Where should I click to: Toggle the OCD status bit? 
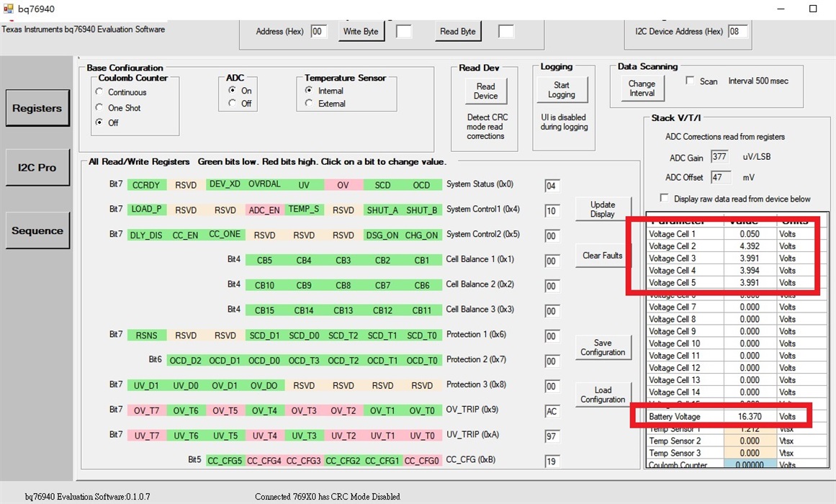pyautogui.click(x=422, y=184)
